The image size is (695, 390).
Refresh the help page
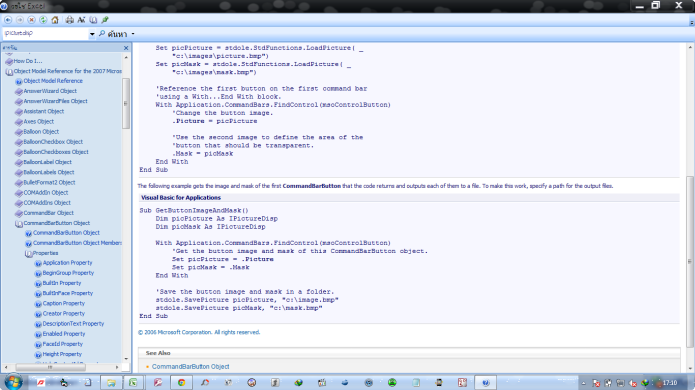click(43, 20)
